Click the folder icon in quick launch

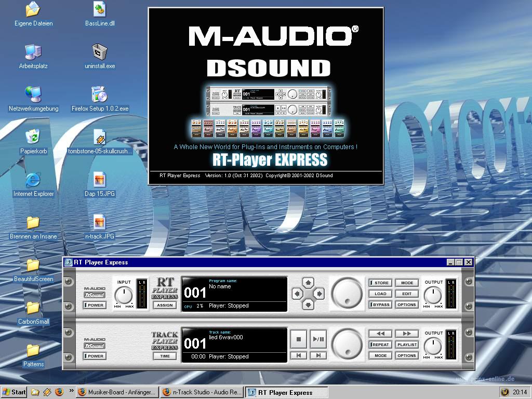coord(35,392)
